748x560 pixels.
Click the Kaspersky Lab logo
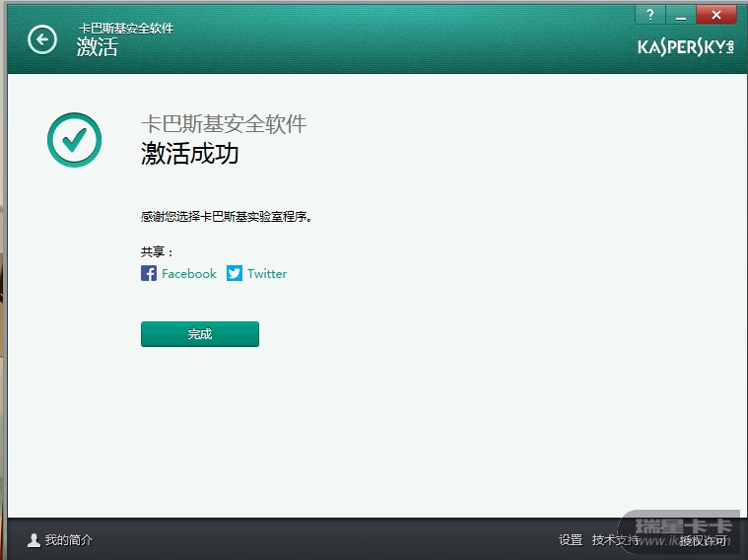coord(686,46)
